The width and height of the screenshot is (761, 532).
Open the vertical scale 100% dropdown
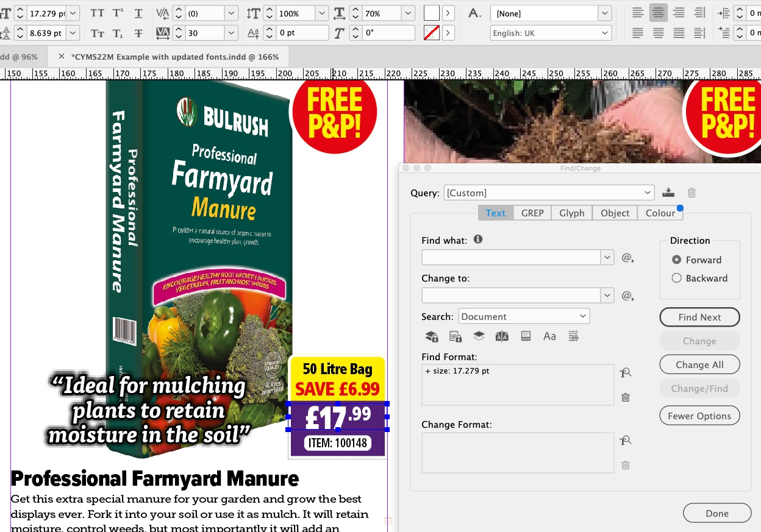pyautogui.click(x=322, y=13)
